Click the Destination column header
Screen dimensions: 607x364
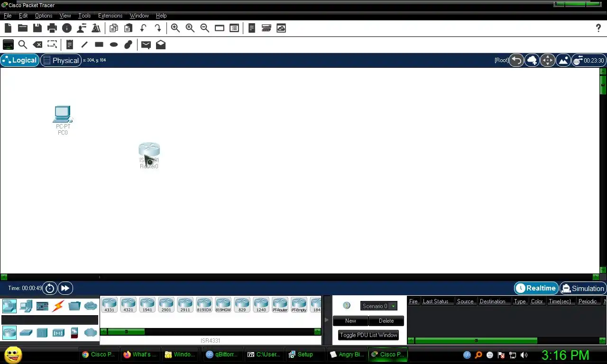tap(492, 301)
